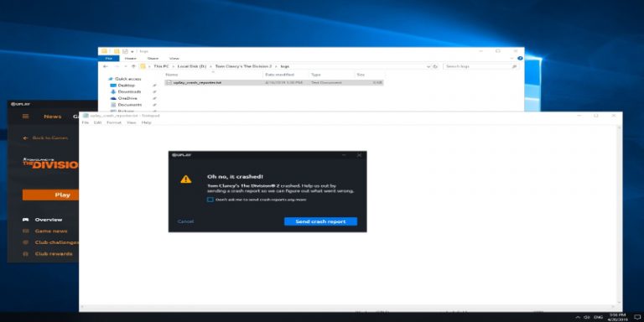Click the File Explorer help question icon
Screen dimensions: 644x322
point(521,59)
